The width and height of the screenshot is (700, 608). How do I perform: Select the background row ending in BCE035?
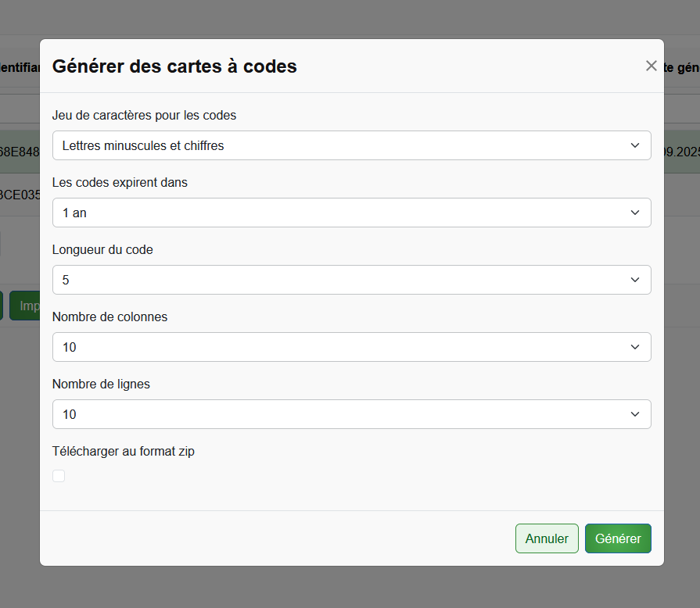pos(20,194)
